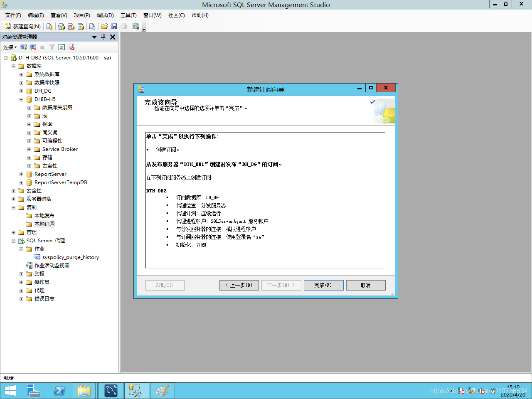Open the 编辑(E) menu

click(x=36, y=15)
